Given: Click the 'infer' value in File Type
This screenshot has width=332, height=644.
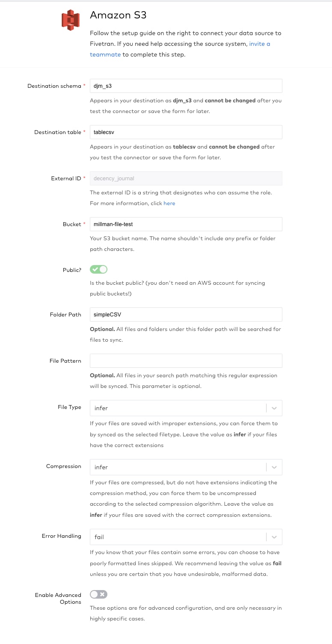Looking at the screenshot, I should pos(101,408).
